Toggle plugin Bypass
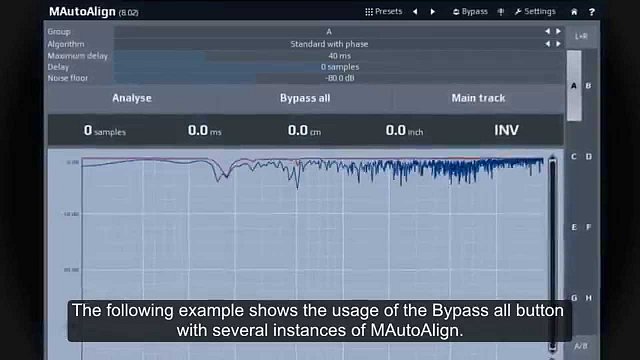 point(470,11)
